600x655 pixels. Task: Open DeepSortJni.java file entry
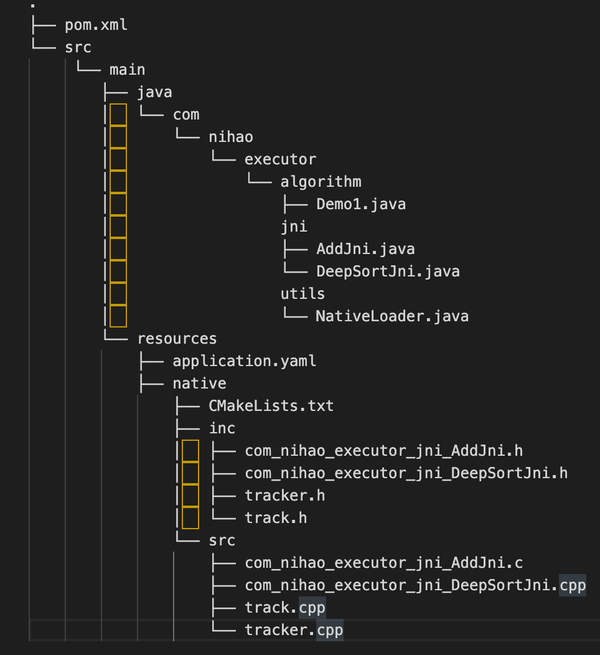pos(388,272)
